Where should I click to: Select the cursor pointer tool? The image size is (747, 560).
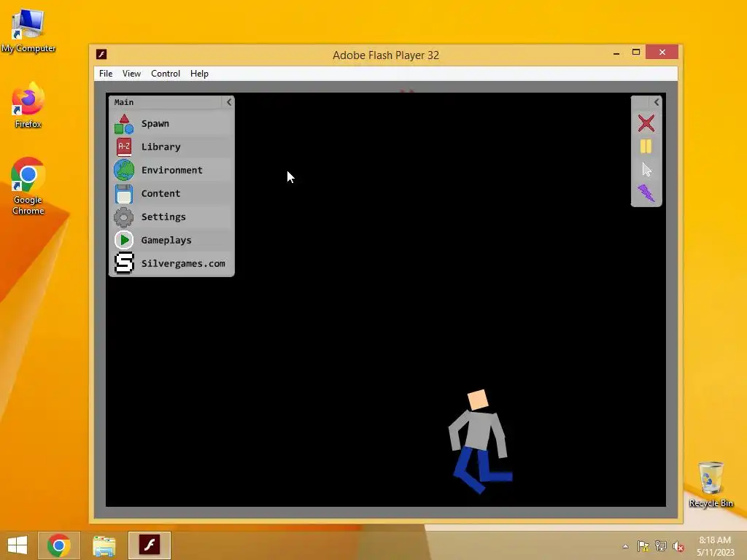point(646,169)
